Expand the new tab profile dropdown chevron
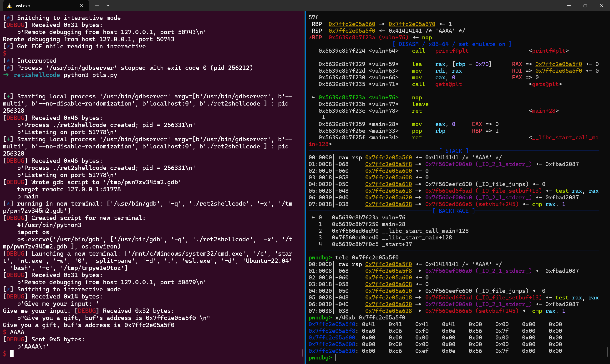 (108, 5)
